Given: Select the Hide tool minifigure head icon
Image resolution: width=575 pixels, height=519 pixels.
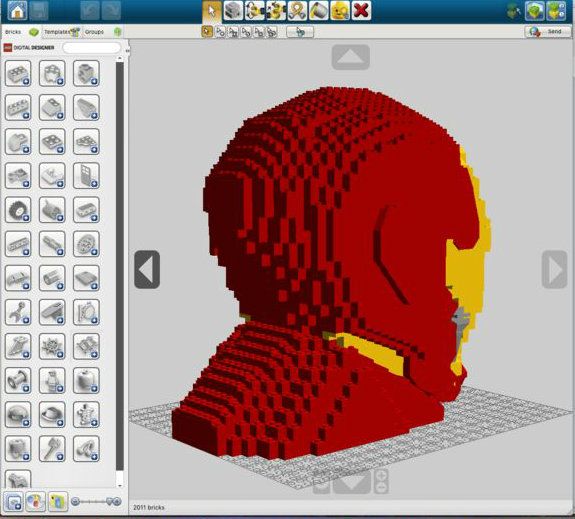Looking at the screenshot, I should tap(340, 10).
